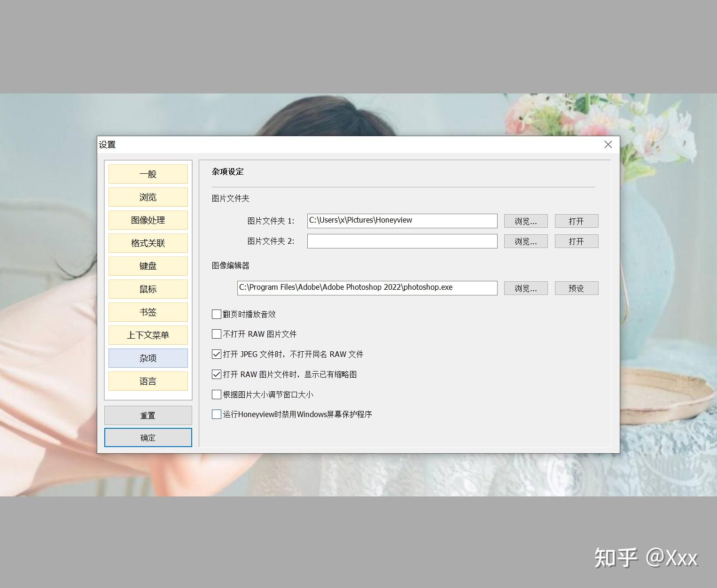Click inside the 图片文件夹 2 input field

[x=402, y=241]
